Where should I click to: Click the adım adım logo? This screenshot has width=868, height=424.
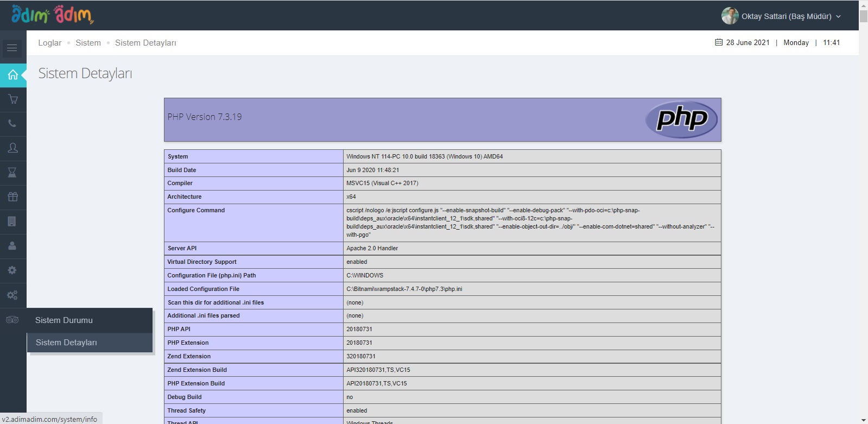(53, 15)
